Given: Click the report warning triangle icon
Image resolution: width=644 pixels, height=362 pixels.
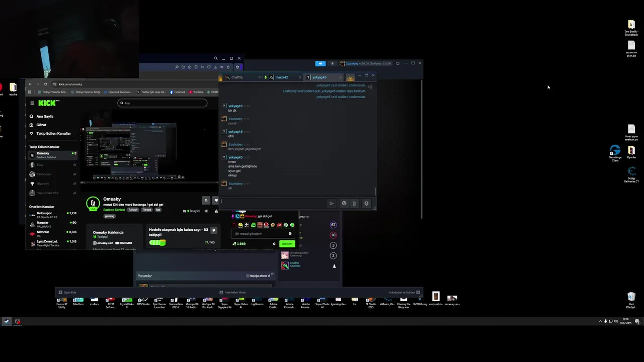Looking at the screenshot, I should pos(216,211).
